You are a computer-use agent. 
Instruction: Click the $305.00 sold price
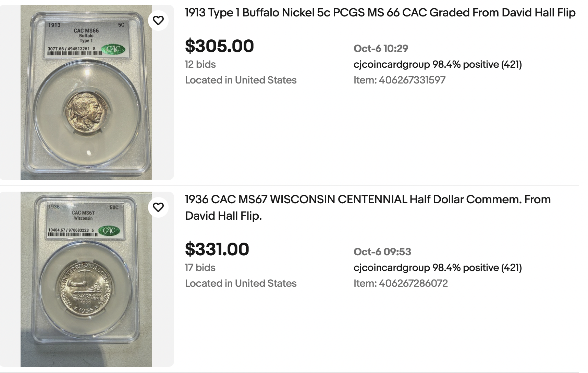pos(219,46)
